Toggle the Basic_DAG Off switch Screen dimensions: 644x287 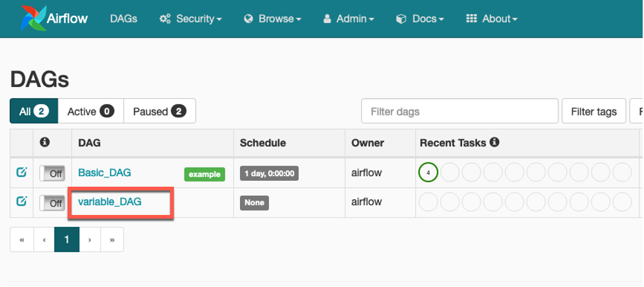coord(52,174)
